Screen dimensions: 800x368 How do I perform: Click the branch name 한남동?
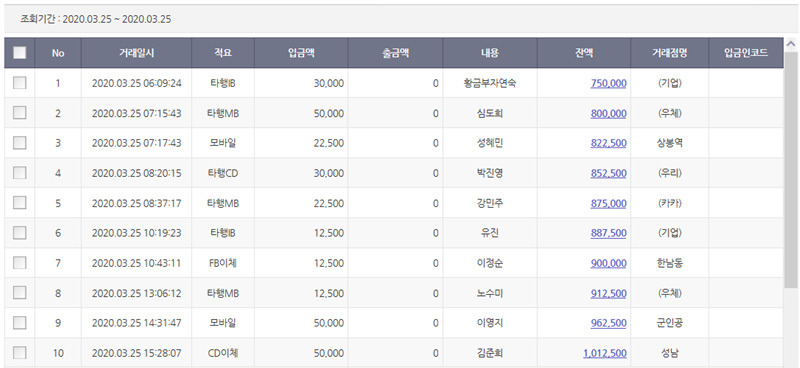(669, 263)
